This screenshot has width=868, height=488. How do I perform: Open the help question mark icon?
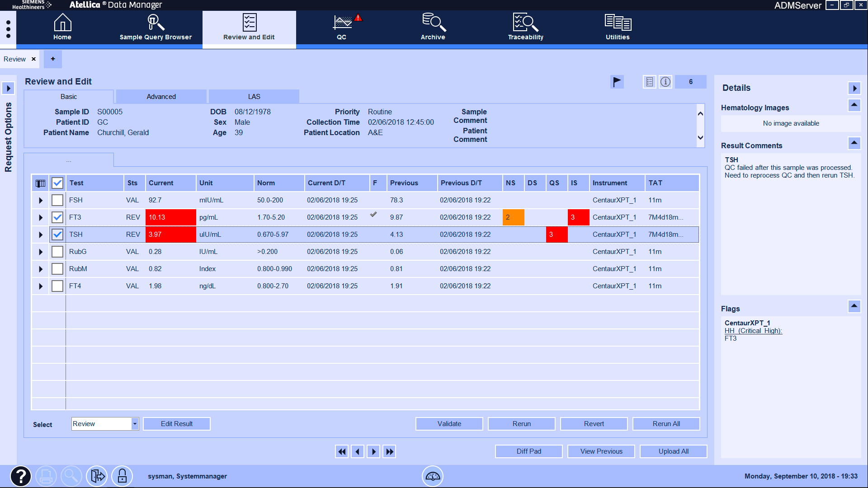(x=21, y=476)
